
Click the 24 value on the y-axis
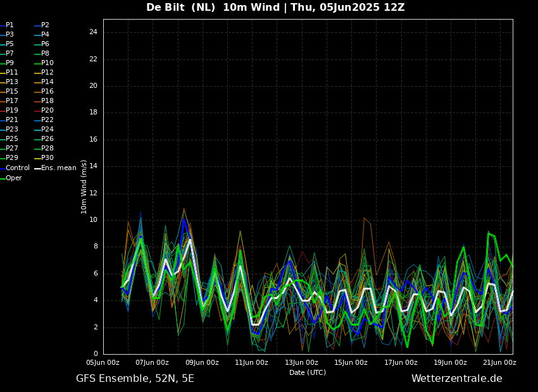tap(93, 32)
